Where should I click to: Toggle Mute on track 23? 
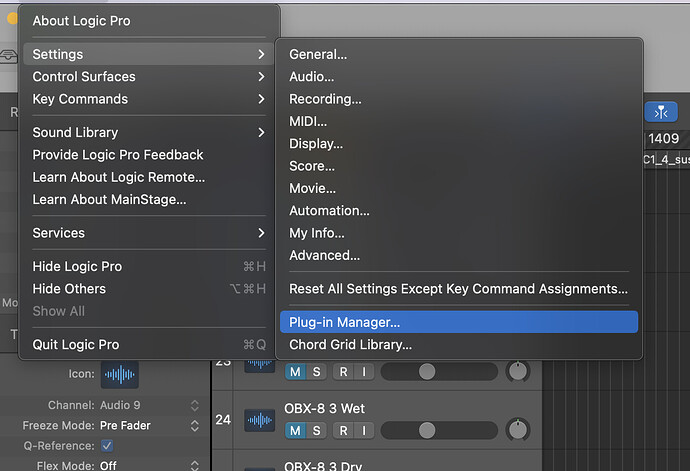point(295,372)
